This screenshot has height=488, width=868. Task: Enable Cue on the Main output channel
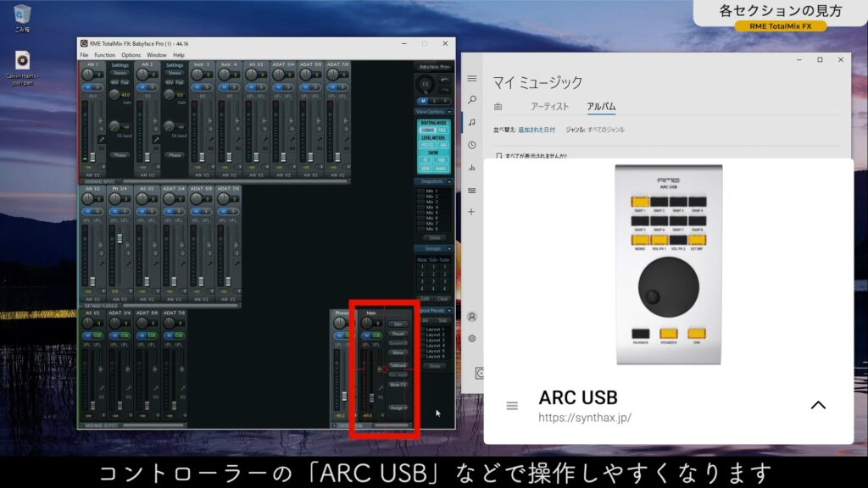pyautogui.click(x=376, y=335)
